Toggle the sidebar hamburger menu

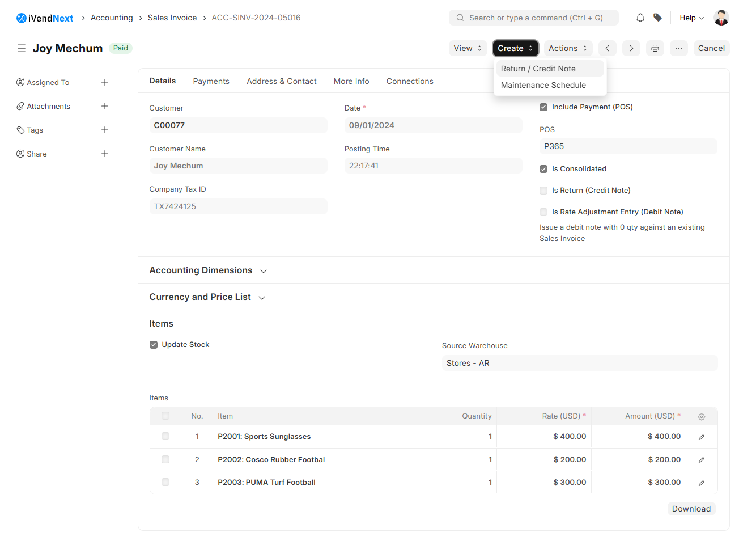pos(22,48)
